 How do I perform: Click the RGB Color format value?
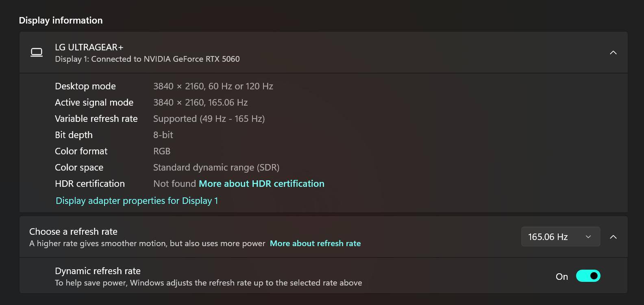point(162,151)
